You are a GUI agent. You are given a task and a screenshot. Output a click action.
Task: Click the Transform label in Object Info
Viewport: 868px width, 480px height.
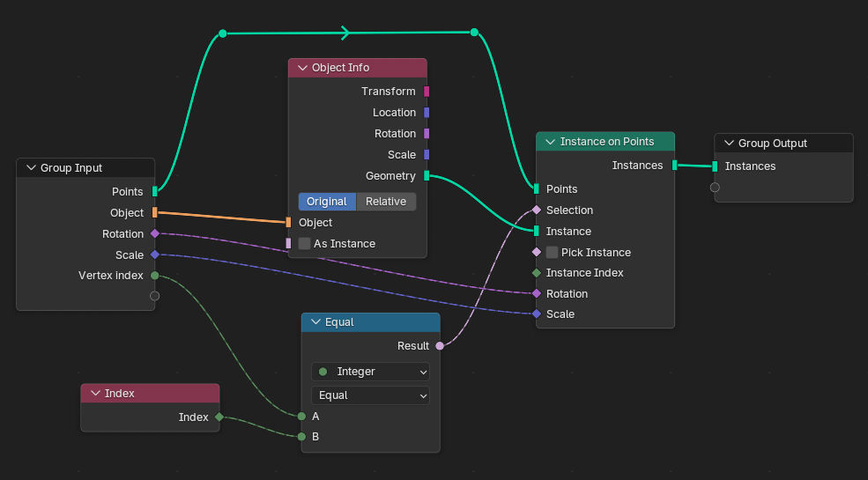coord(388,92)
